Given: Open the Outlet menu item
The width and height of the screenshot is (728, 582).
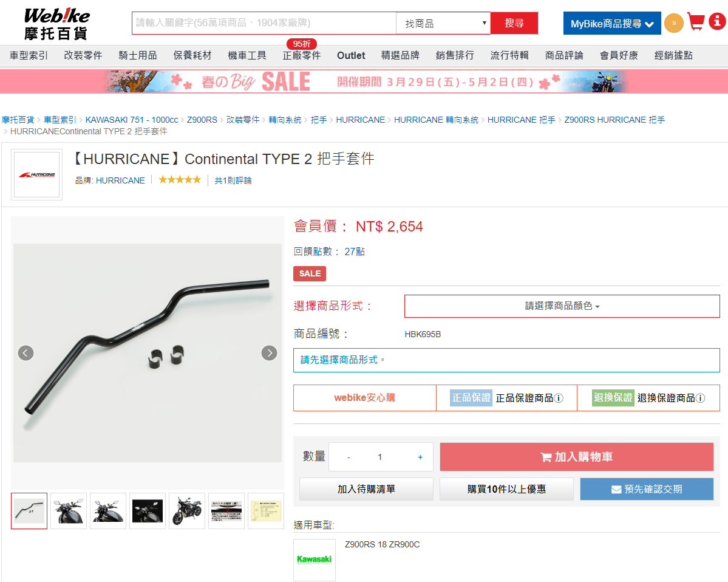Looking at the screenshot, I should 351,55.
